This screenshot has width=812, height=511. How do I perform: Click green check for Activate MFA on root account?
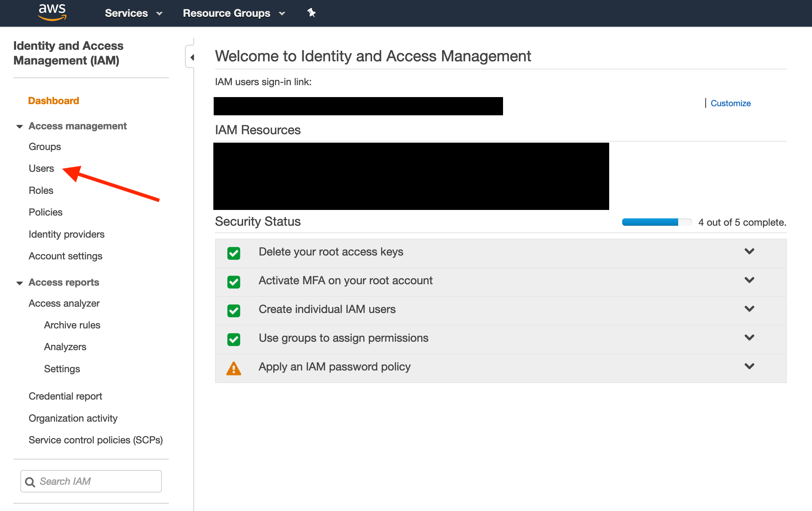click(x=234, y=282)
